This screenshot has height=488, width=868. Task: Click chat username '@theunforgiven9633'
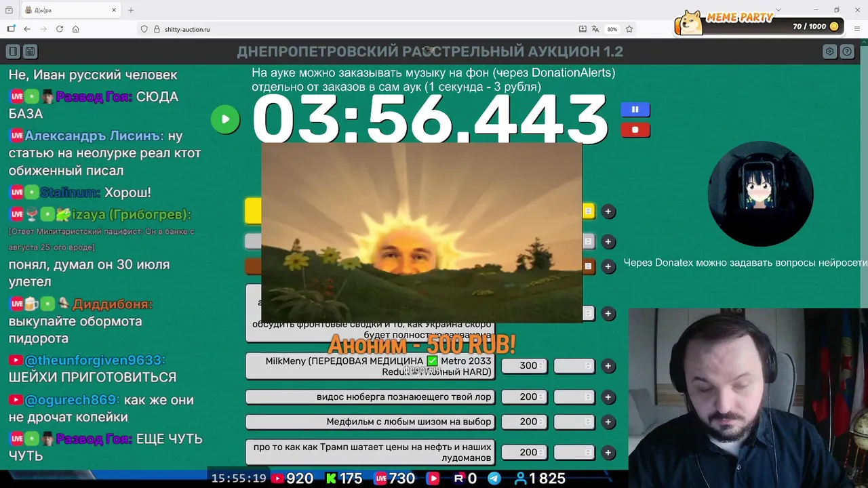point(95,361)
